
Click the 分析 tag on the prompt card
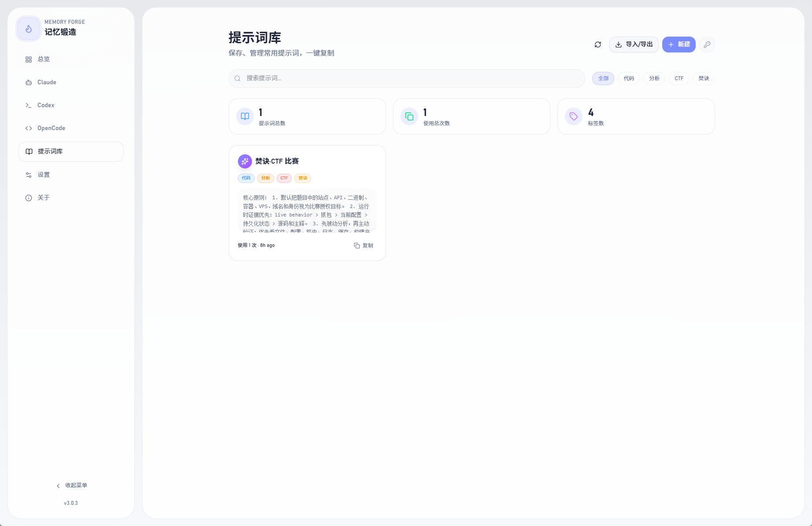266,178
